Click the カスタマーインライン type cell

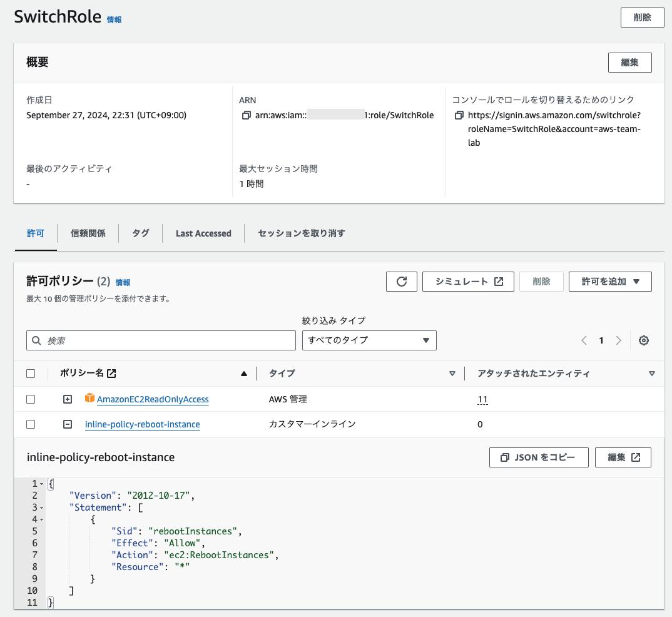[x=312, y=424]
